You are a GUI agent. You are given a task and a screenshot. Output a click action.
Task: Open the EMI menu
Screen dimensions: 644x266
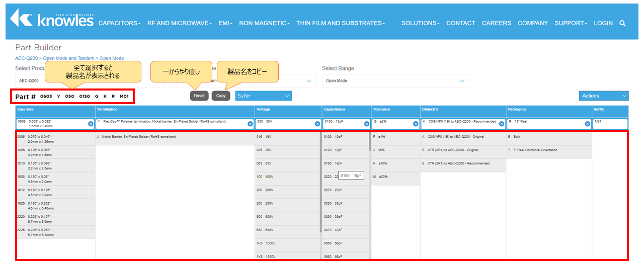[x=225, y=23]
